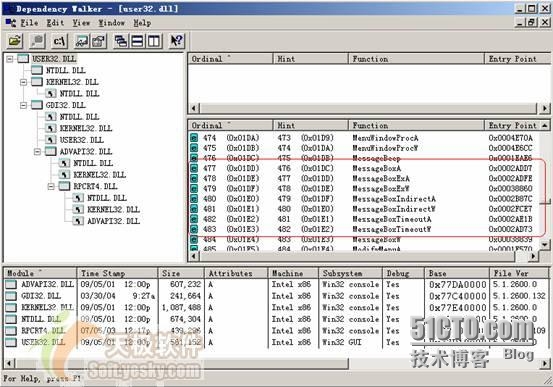Viewport: 553px width, 387px height.
Task: Sort modules by Subsystem column header
Action: pyautogui.click(x=351, y=273)
